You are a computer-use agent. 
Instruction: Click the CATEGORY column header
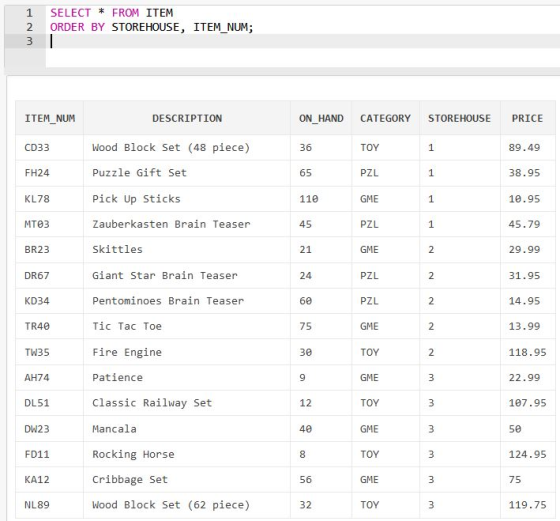[385, 118]
